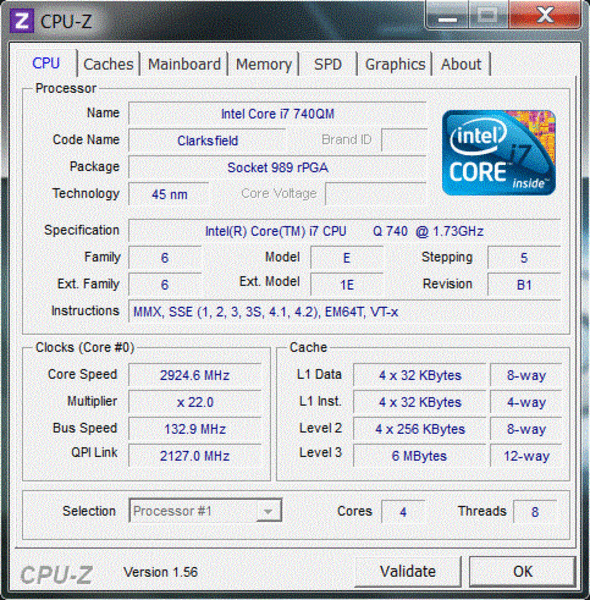Click the Code Name value Clarksfield
590x600 pixels.
(x=207, y=140)
